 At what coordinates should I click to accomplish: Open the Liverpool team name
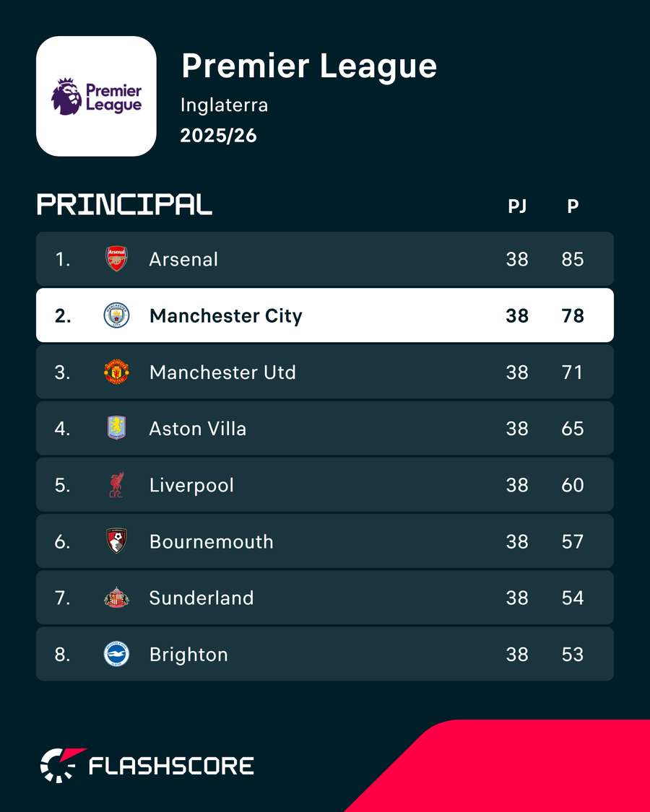coord(192,486)
